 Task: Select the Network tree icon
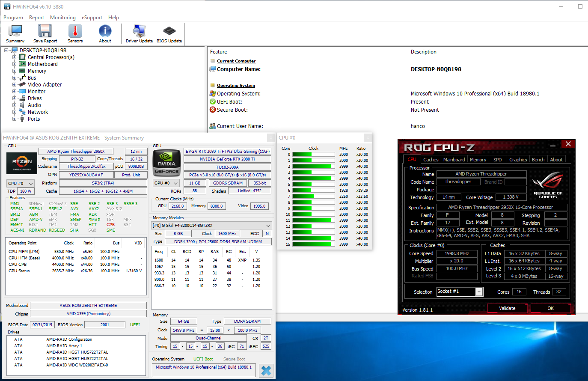(22, 112)
